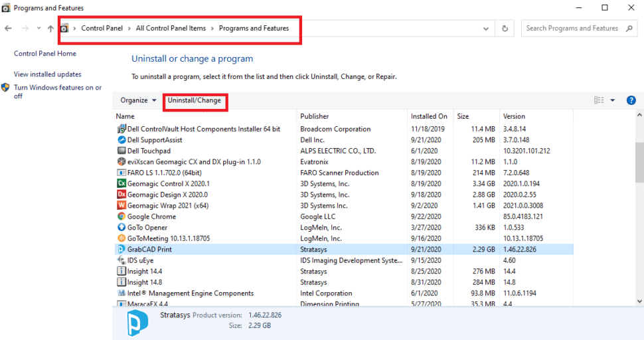
Task: Navigate up with the up arrow button
Action: click(50, 29)
